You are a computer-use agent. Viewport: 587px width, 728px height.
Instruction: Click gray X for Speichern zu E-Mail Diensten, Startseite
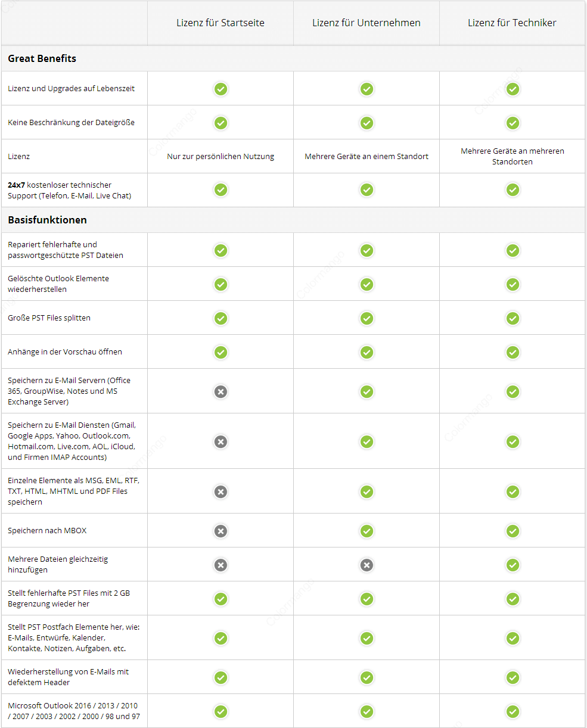[220, 441]
